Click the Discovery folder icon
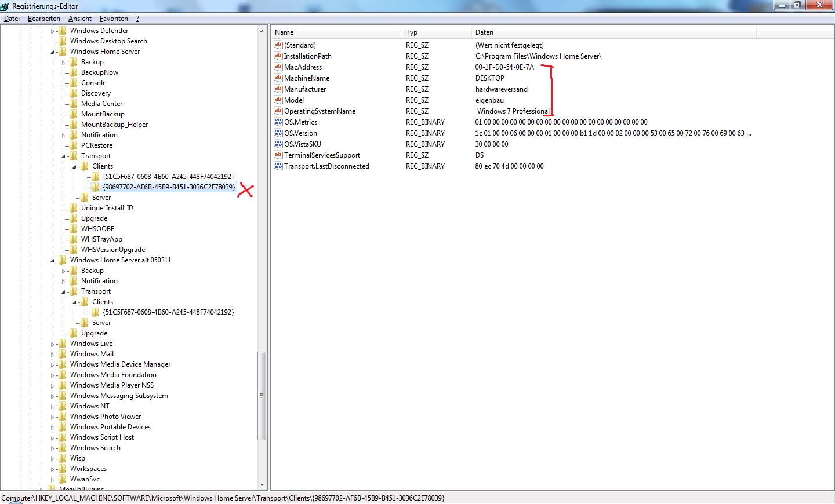 74,93
